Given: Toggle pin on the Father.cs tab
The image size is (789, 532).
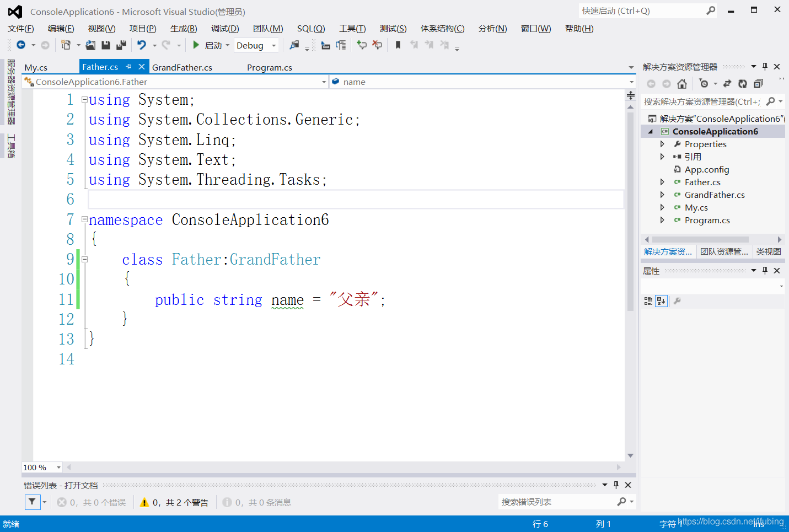Looking at the screenshot, I should click(x=128, y=67).
